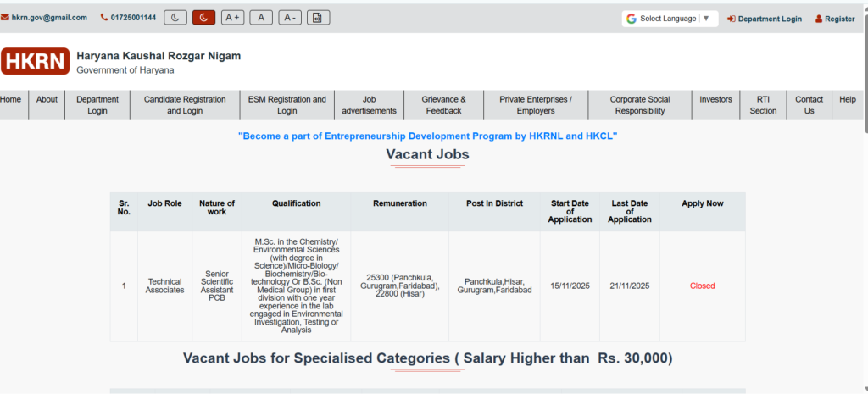Open the Contact Us menu item

point(809,105)
